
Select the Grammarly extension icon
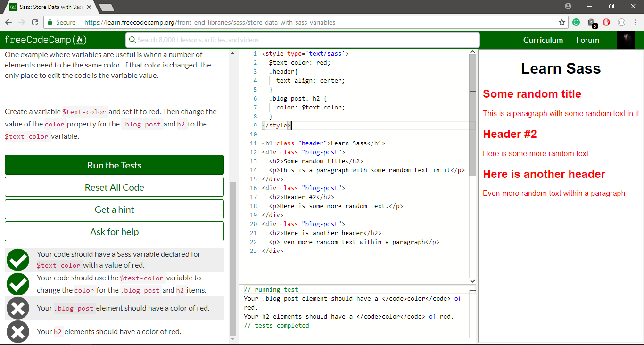(x=576, y=22)
